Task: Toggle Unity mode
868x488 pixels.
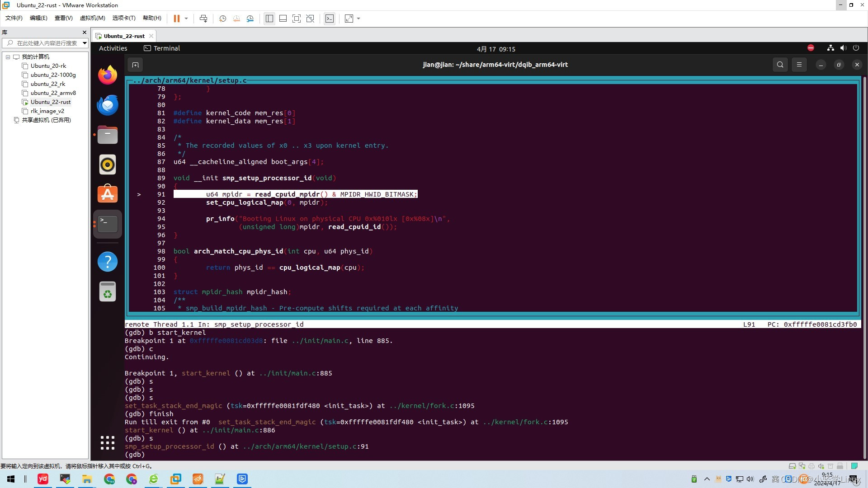Action: [310, 19]
